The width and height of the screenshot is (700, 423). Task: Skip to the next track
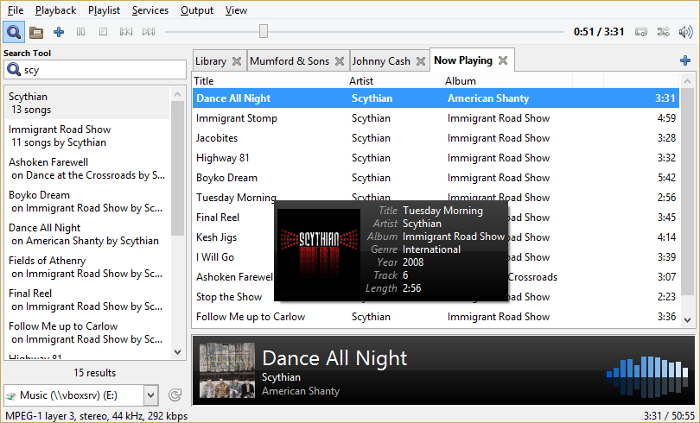[148, 32]
